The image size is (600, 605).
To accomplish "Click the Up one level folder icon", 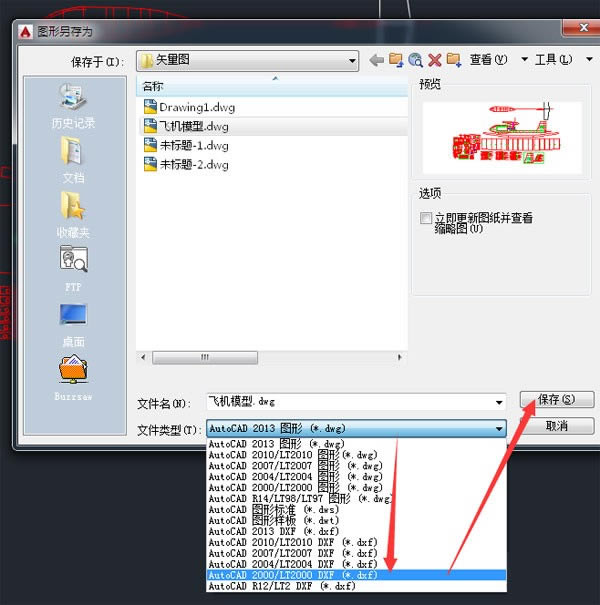I will 396,60.
